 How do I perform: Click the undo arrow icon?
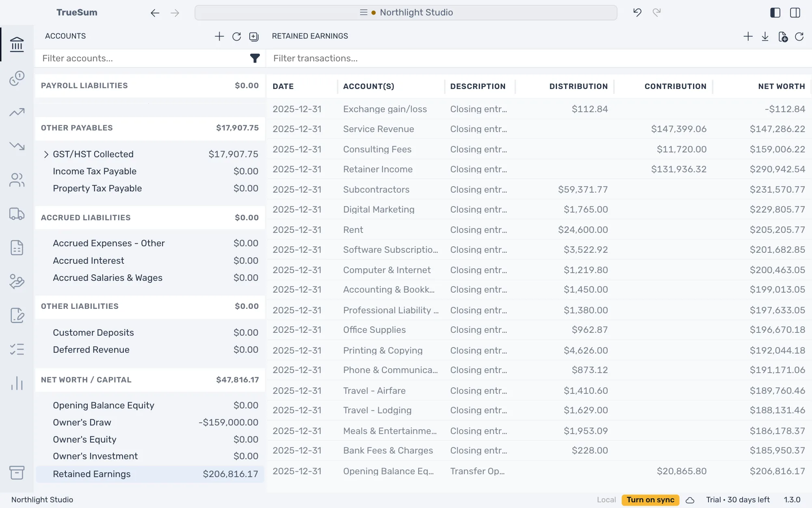tap(637, 13)
